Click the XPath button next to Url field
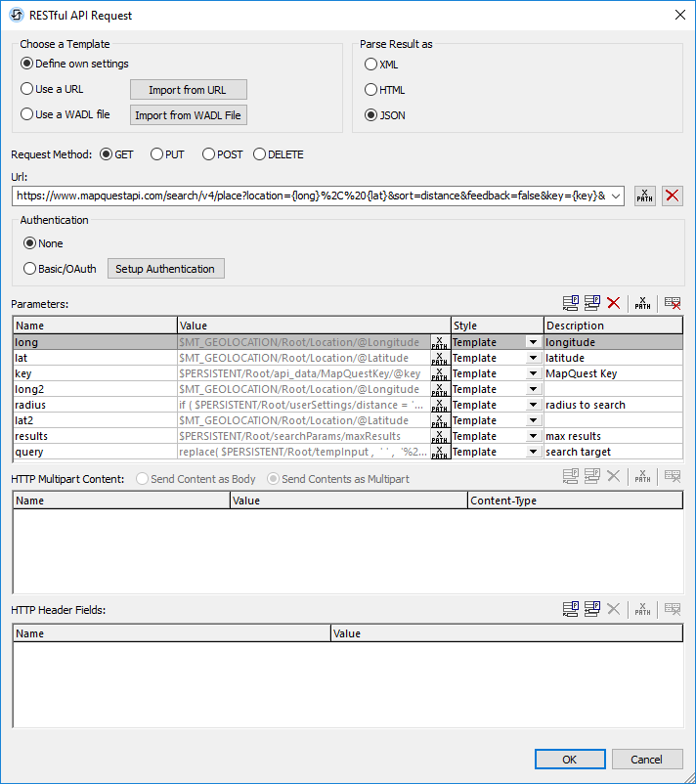The height and width of the screenshot is (784, 696). tap(644, 196)
